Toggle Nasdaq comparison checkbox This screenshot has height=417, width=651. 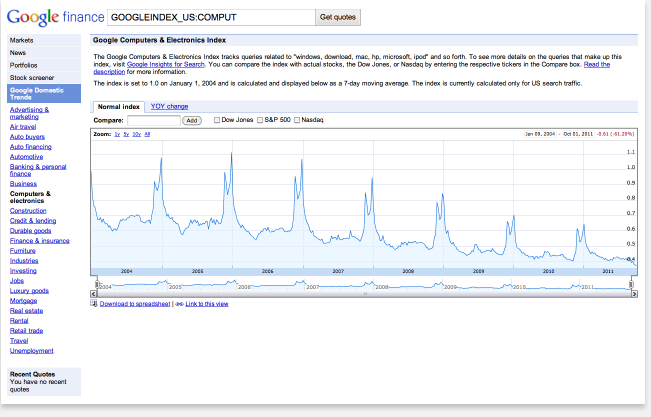[296, 120]
